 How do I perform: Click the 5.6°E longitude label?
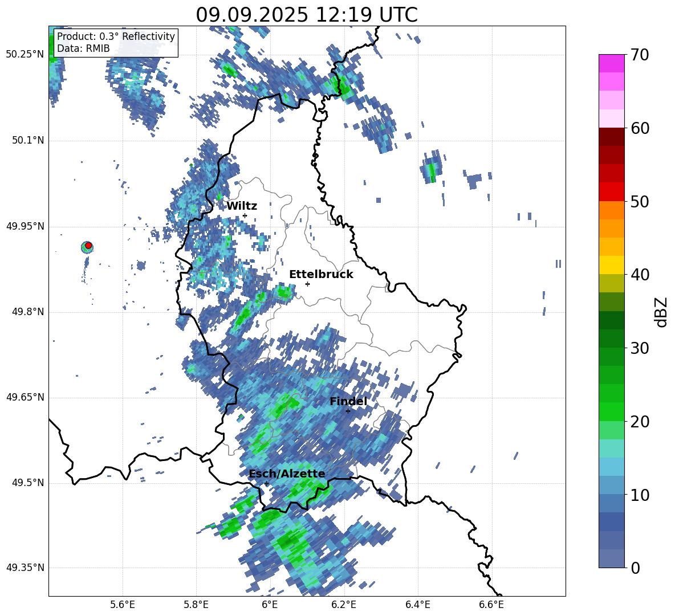(123, 605)
